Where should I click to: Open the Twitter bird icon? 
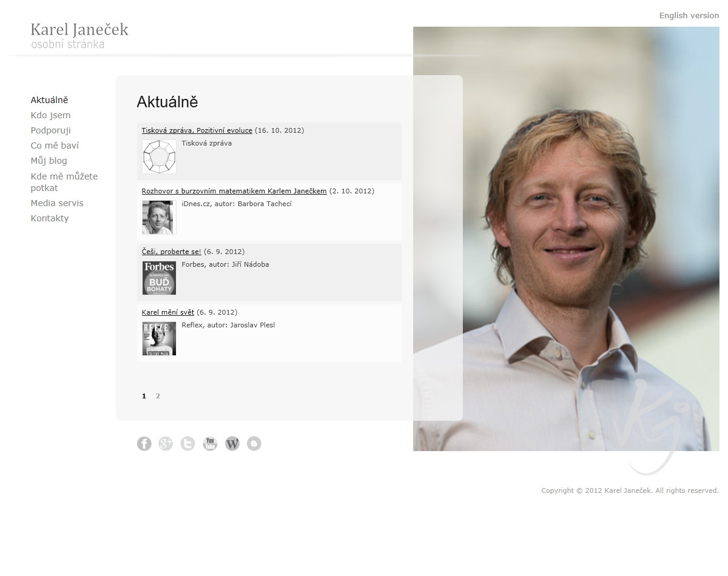(188, 444)
